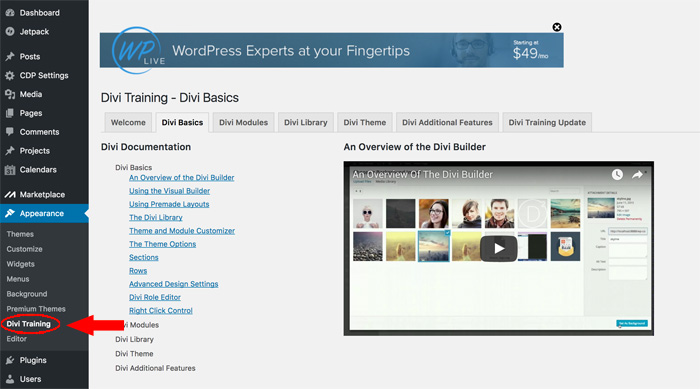Open Background under Appearance
Image resolution: width=700 pixels, height=389 pixels.
pos(27,294)
